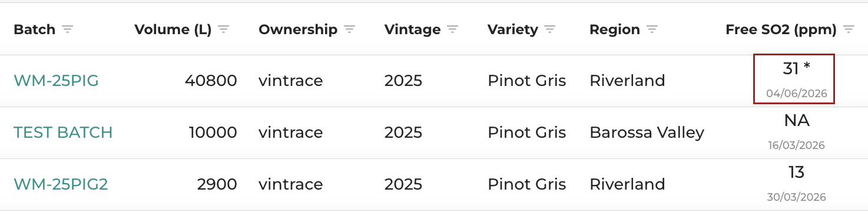Open the WM-25PIG2 batch link
This screenshot has height=212, width=868.
61,184
